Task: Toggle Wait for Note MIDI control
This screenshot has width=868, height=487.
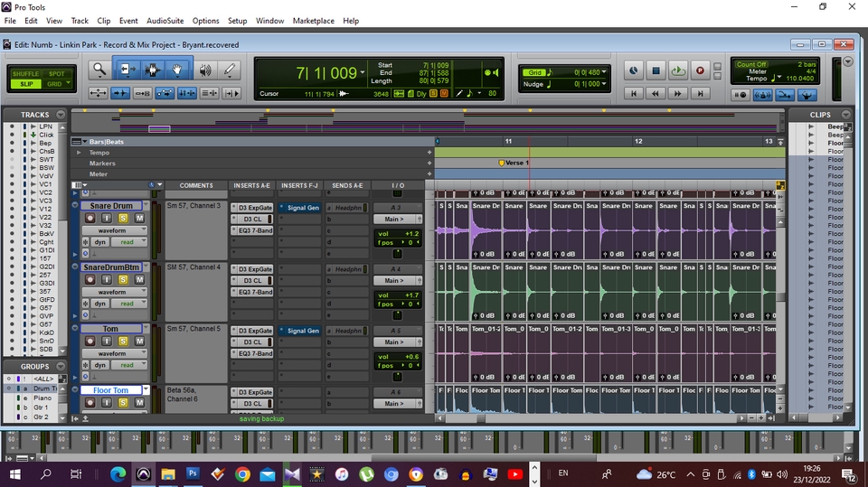Action: point(741,95)
